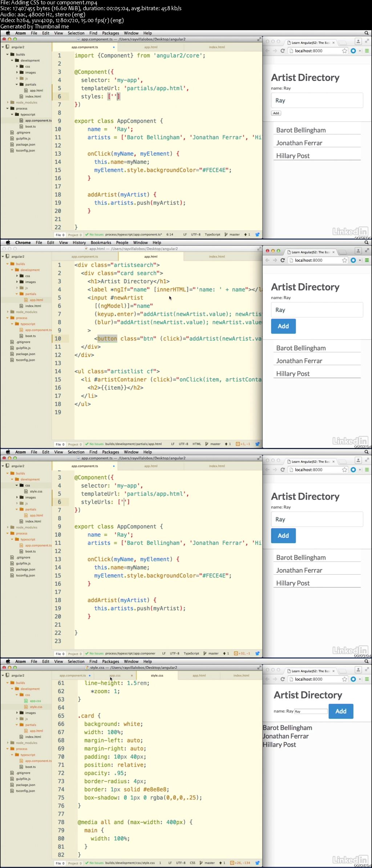This screenshot has width=372, height=868.
Task: Close browser tab above the small gray Add button
Action: click(x=333, y=43)
